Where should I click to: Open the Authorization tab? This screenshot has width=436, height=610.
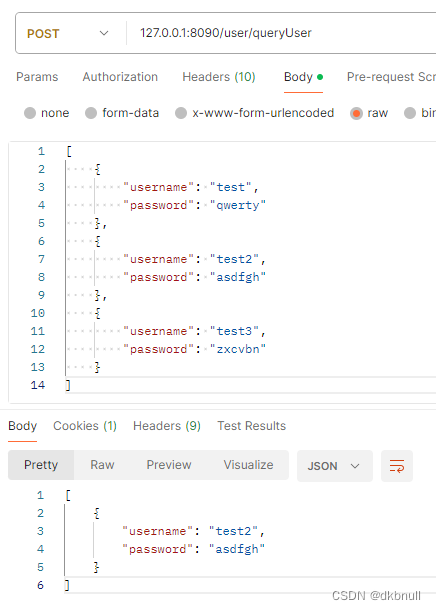tap(120, 77)
